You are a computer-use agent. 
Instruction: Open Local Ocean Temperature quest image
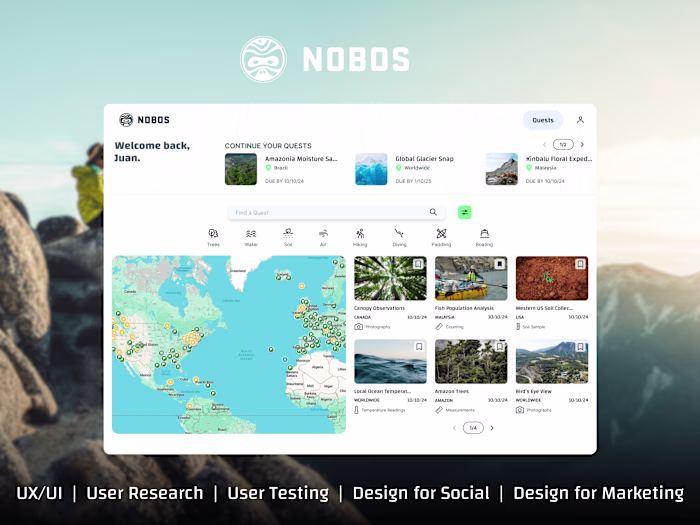(x=390, y=361)
